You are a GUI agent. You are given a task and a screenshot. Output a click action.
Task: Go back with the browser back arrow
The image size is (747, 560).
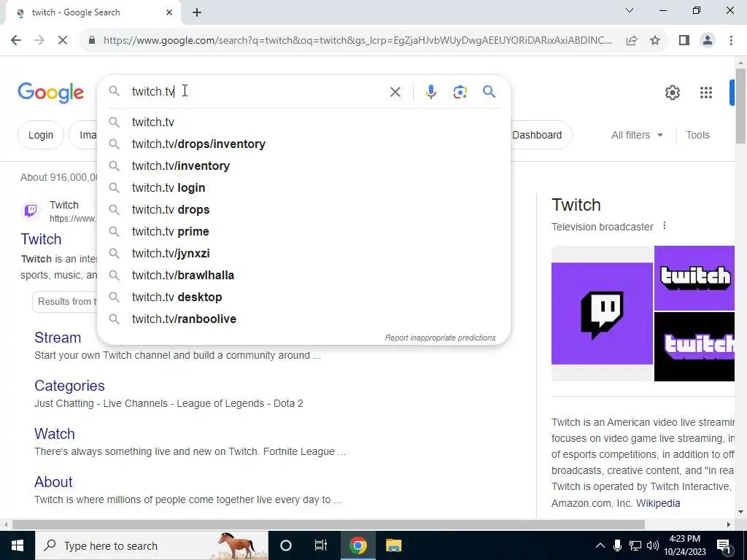point(16,40)
